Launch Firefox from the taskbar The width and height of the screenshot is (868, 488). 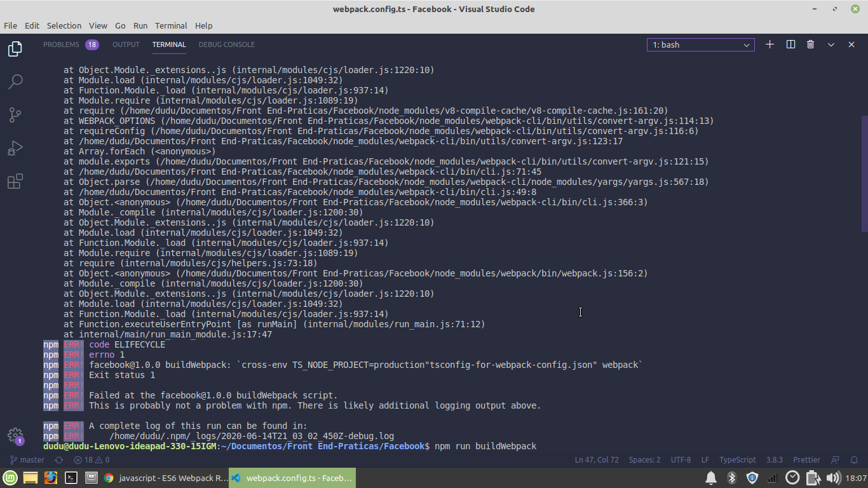51,478
